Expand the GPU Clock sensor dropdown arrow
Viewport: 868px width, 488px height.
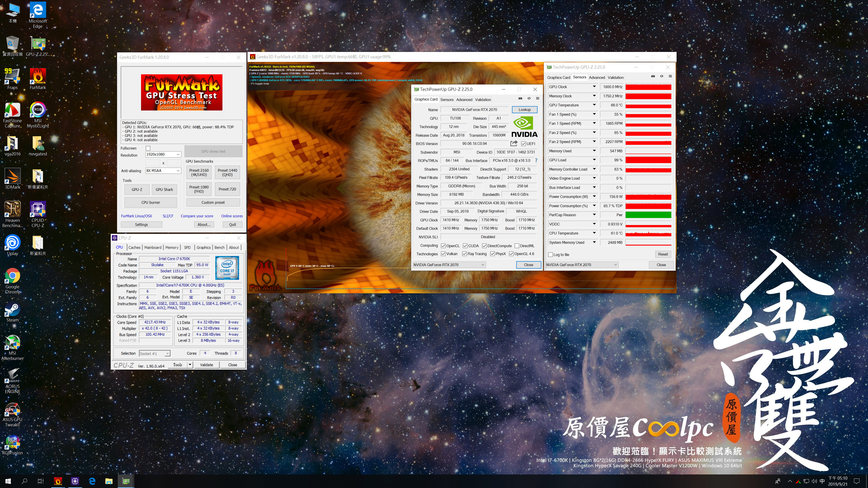(594, 87)
